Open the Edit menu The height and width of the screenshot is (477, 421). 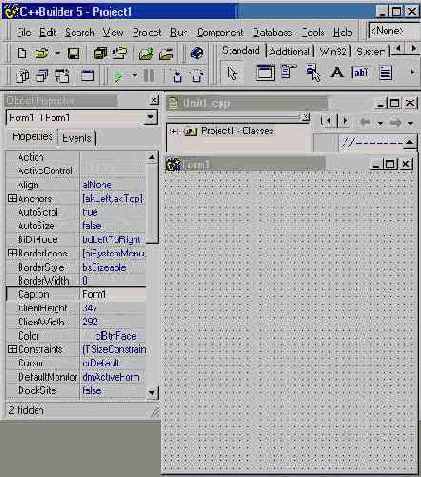point(48,32)
